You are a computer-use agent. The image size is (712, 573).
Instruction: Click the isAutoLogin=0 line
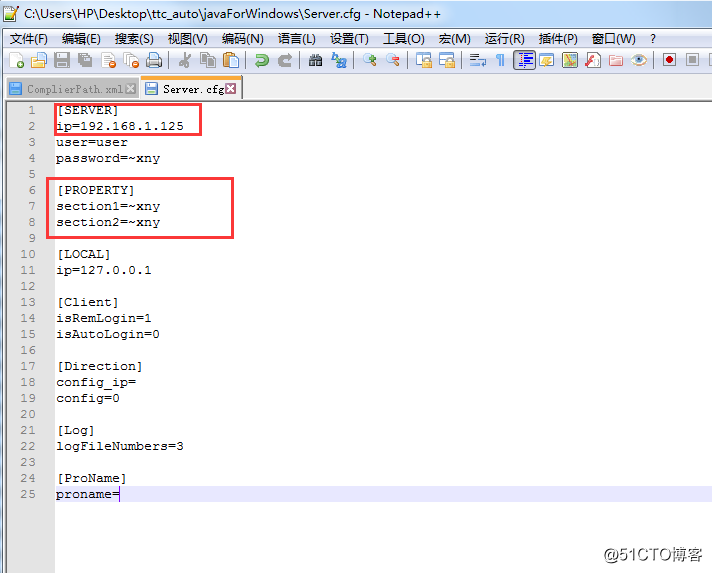[x=108, y=334]
